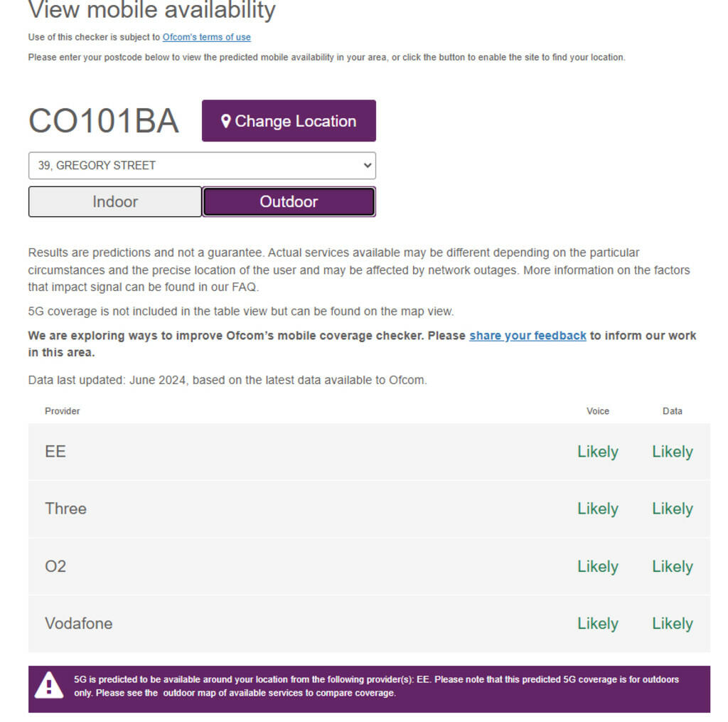Select the Outdoor coverage toggle
This screenshot has height=722, width=728.
[x=289, y=201]
